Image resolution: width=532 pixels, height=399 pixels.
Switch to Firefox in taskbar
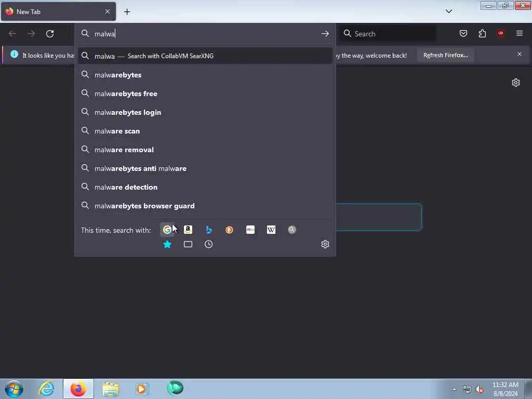[78, 389]
